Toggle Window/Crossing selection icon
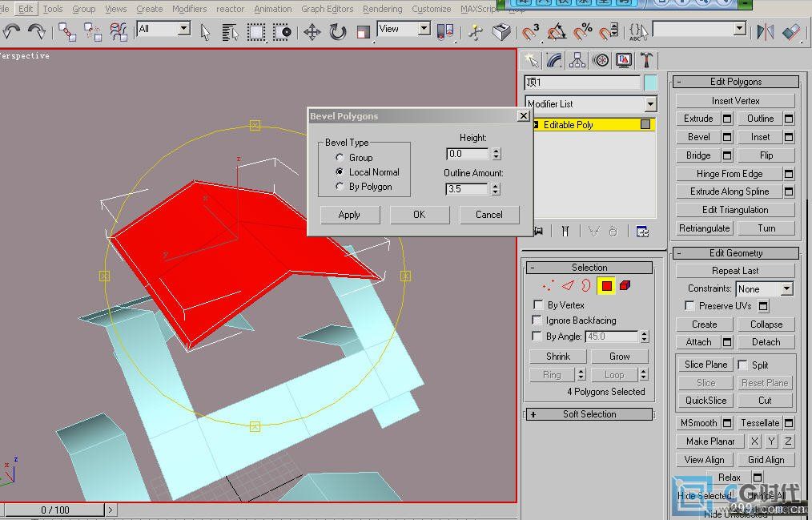 [282, 32]
